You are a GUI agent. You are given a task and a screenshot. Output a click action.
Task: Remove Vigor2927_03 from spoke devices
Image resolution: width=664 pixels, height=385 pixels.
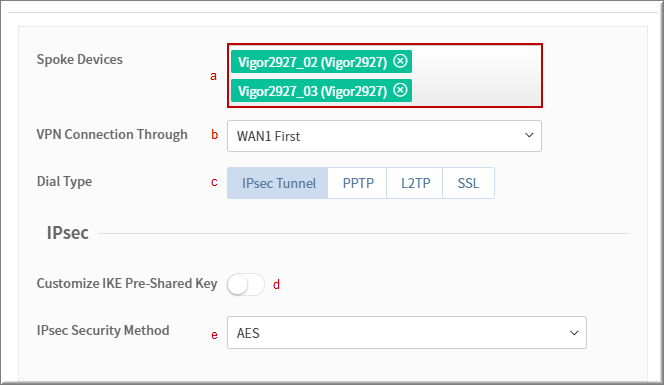(400, 90)
